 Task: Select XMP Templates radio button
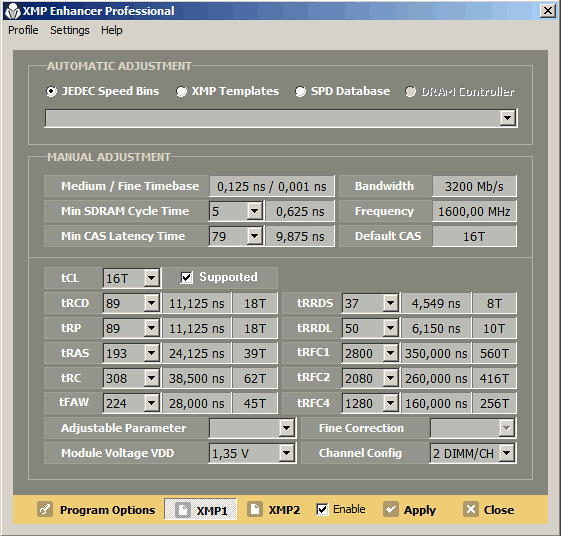click(x=181, y=92)
